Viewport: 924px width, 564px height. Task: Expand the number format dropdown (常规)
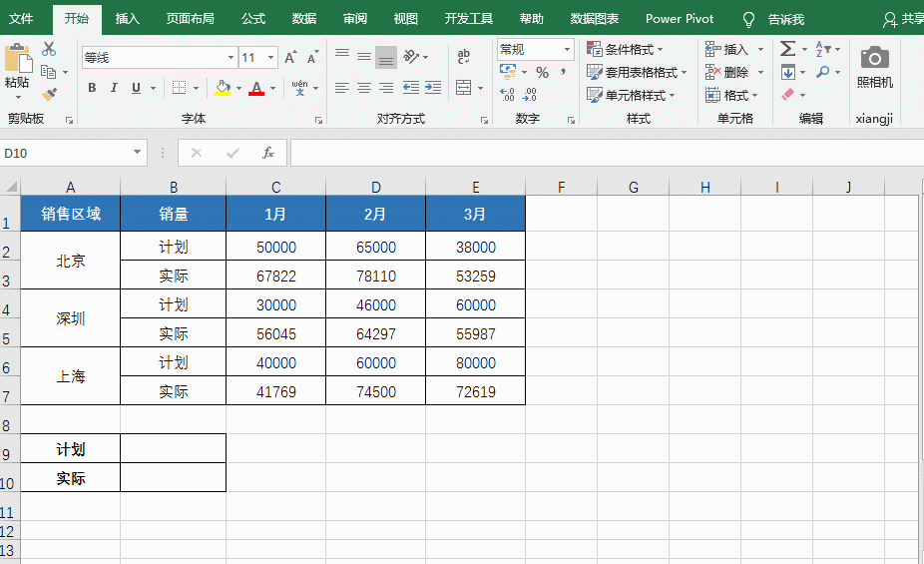pos(567,49)
